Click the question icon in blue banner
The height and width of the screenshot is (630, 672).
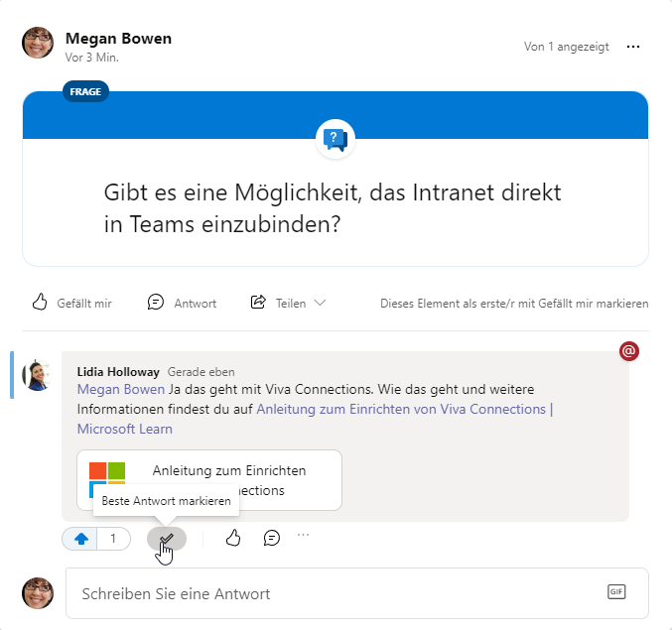pyautogui.click(x=336, y=138)
